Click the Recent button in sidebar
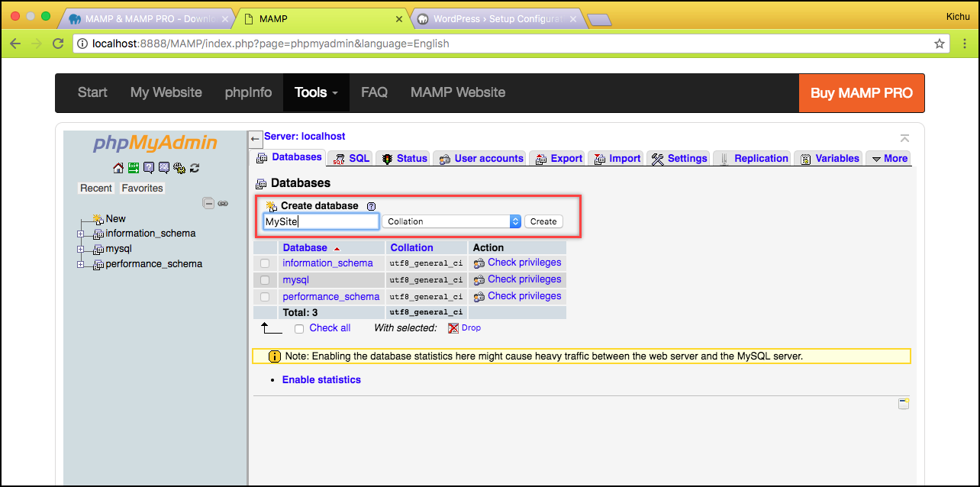This screenshot has width=980, height=487. [x=96, y=188]
